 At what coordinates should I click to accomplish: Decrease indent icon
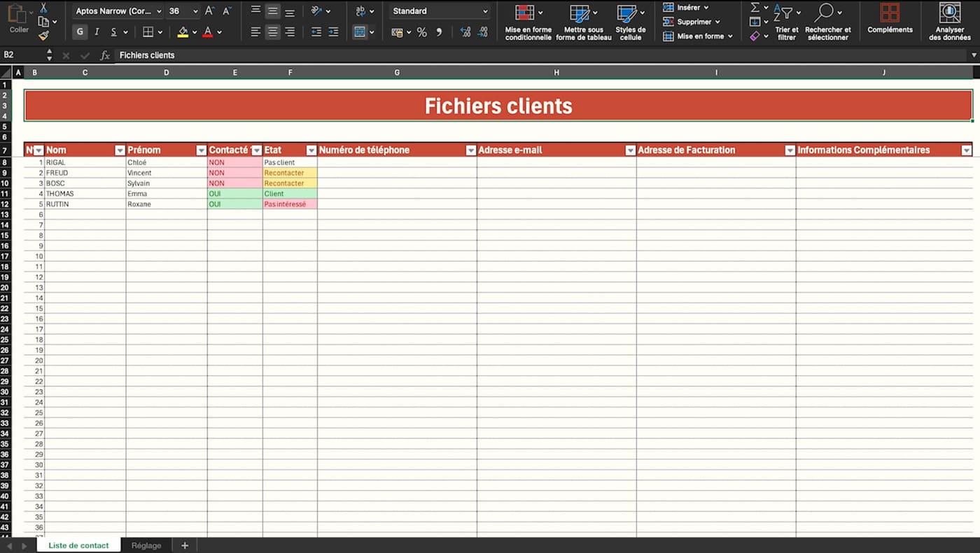(x=316, y=31)
